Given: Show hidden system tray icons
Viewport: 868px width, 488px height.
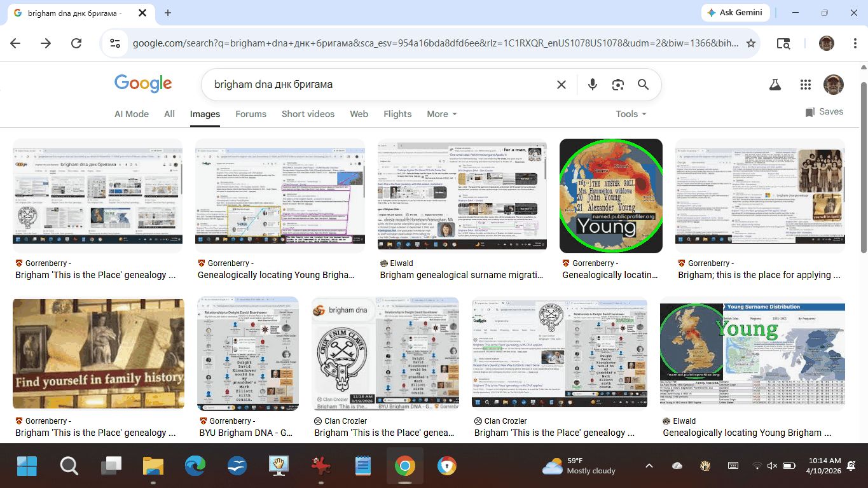Looking at the screenshot, I should [649, 466].
